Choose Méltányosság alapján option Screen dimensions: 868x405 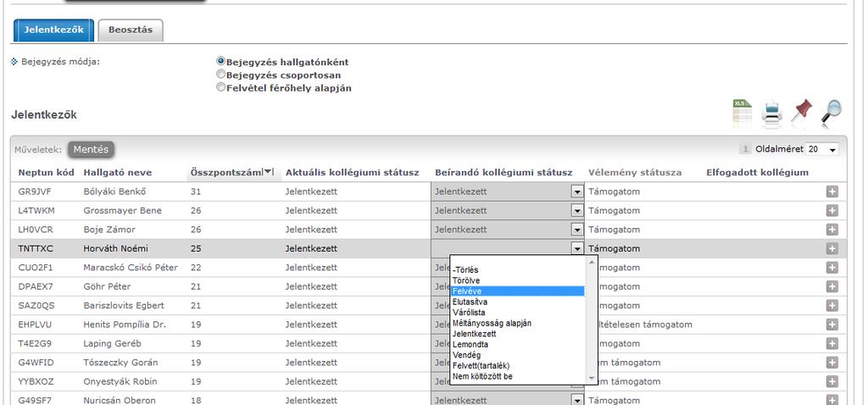click(517, 323)
